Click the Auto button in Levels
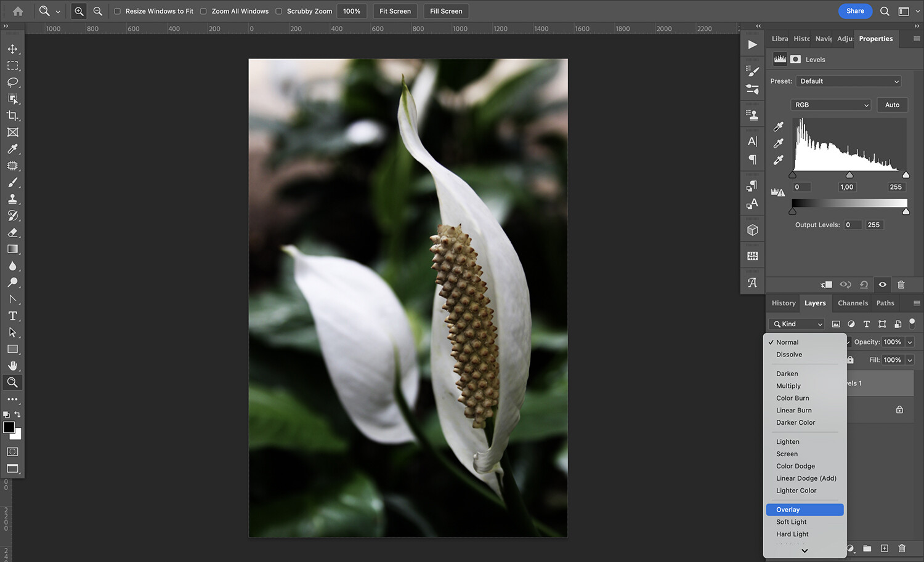924x562 pixels. tap(892, 105)
